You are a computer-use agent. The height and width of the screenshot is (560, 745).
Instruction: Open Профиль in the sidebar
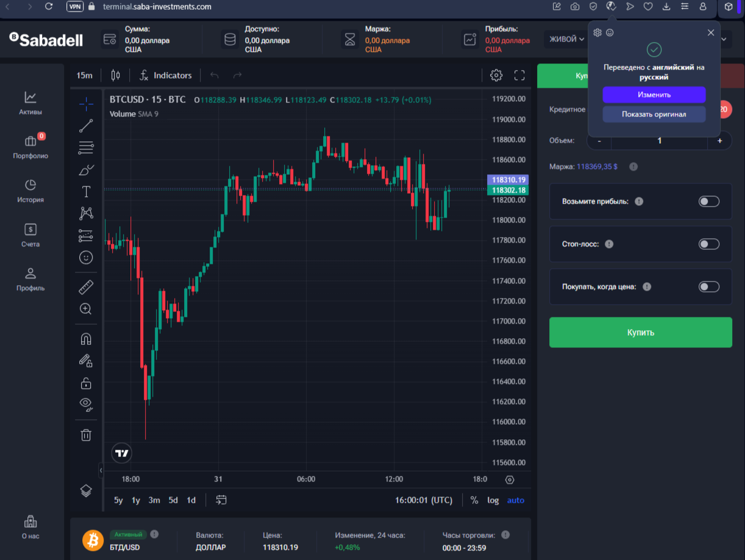pyautogui.click(x=30, y=279)
